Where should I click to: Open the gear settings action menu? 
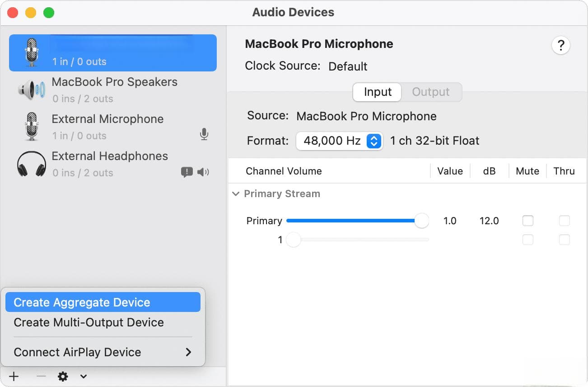(63, 376)
